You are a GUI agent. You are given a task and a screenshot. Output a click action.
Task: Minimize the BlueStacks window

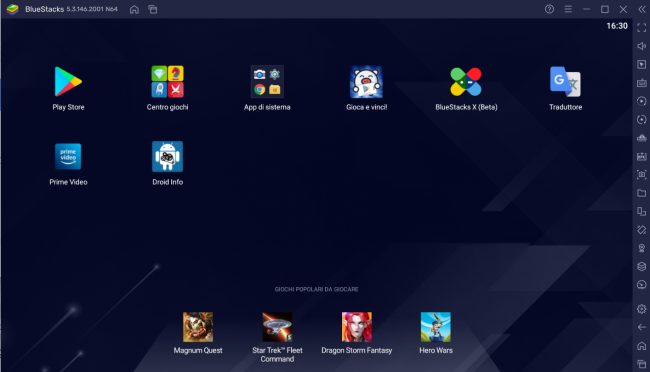pyautogui.click(x=586, y=9)
